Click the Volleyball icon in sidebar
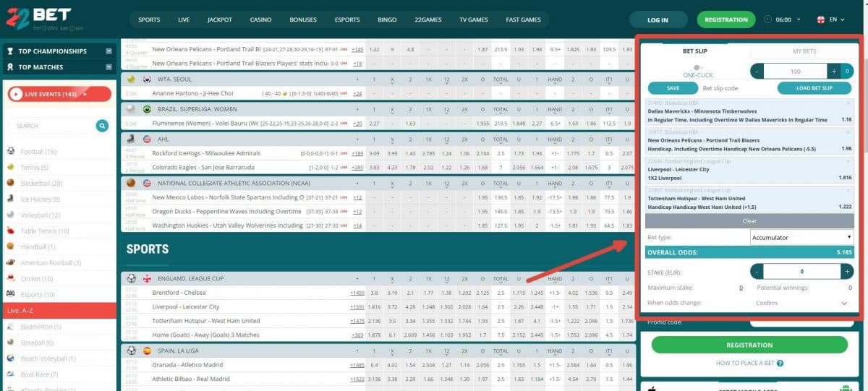Screen dimensions: 868x391 tap(11, 215)
